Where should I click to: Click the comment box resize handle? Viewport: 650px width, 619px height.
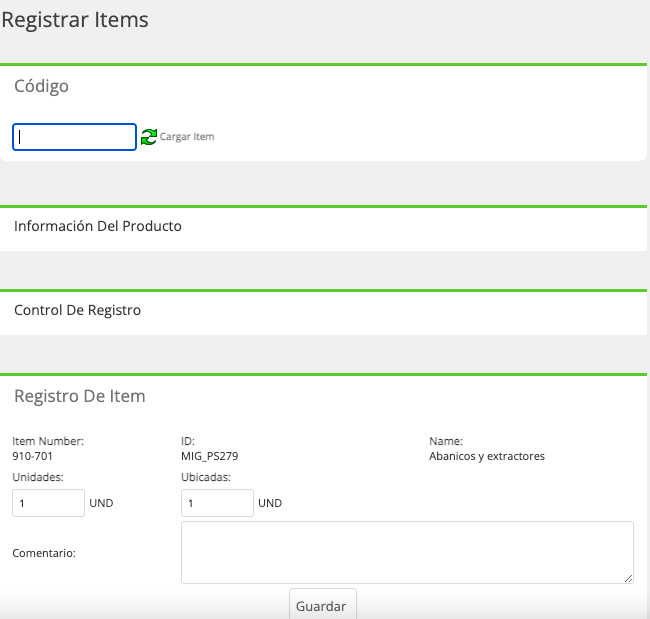(x=628, y=578)
